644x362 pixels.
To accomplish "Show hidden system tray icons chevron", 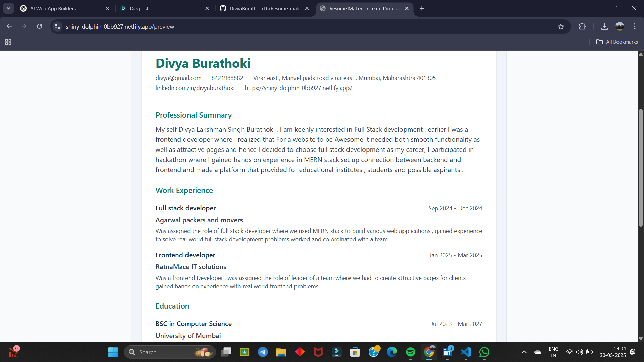I will click(x=524, y=352).
